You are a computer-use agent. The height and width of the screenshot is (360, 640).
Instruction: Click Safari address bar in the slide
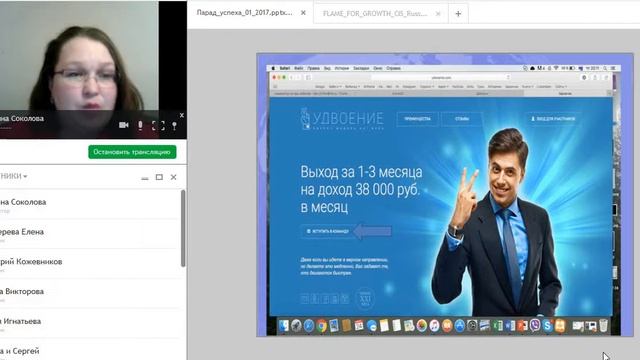click(441, 77)
